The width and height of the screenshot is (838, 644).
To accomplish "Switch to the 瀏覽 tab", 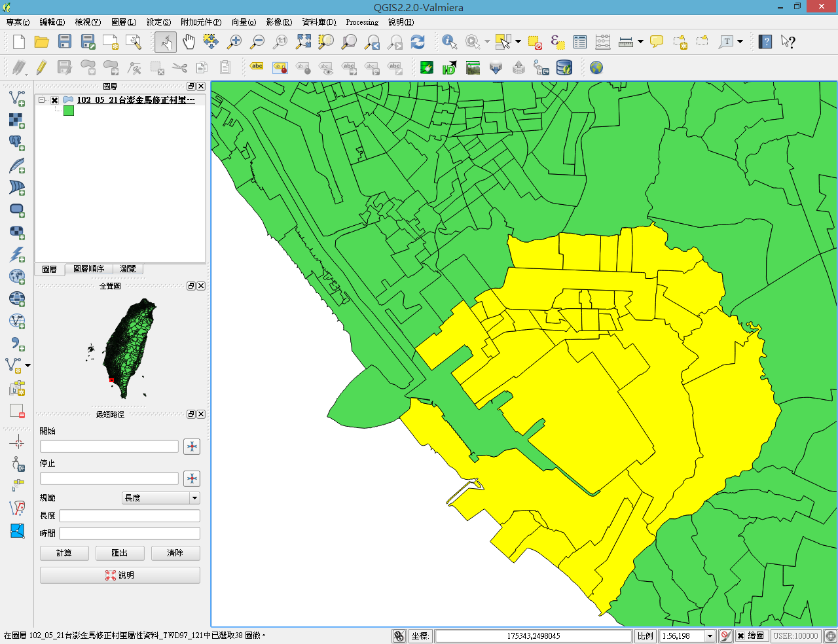I will (x=128, y=269).
